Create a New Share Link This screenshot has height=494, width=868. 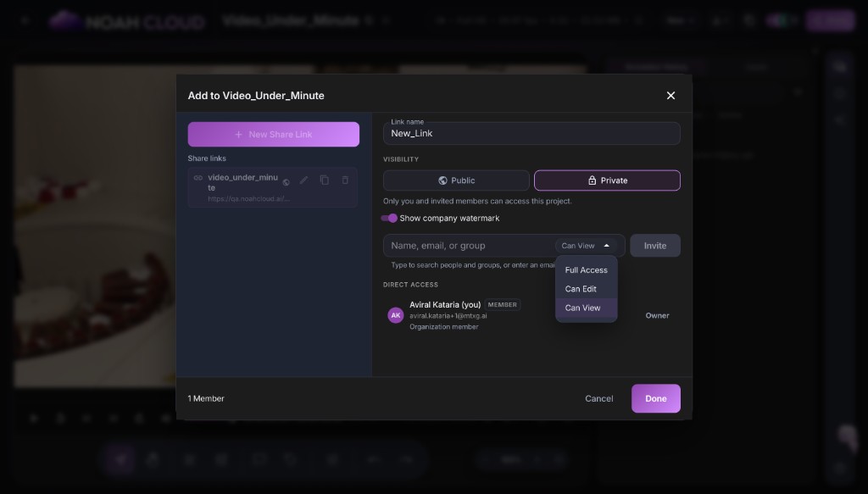point(274,135)
